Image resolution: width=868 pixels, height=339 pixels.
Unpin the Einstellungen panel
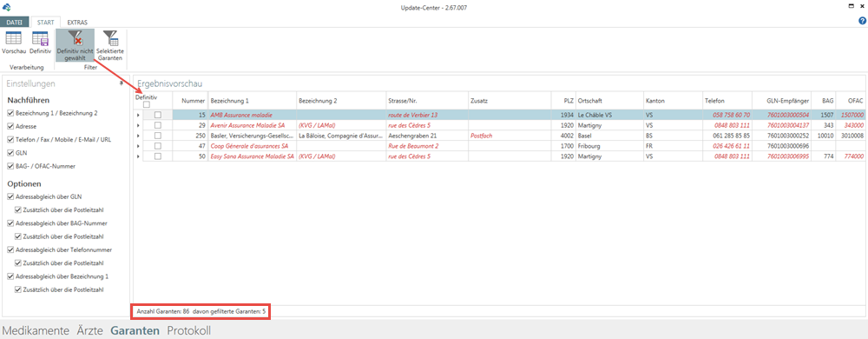pos(122,83)
